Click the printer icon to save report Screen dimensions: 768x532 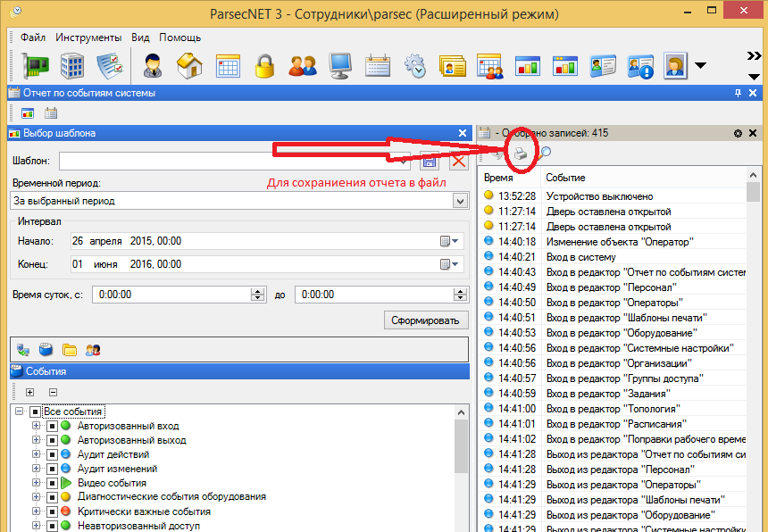click(x=521, y=154)
